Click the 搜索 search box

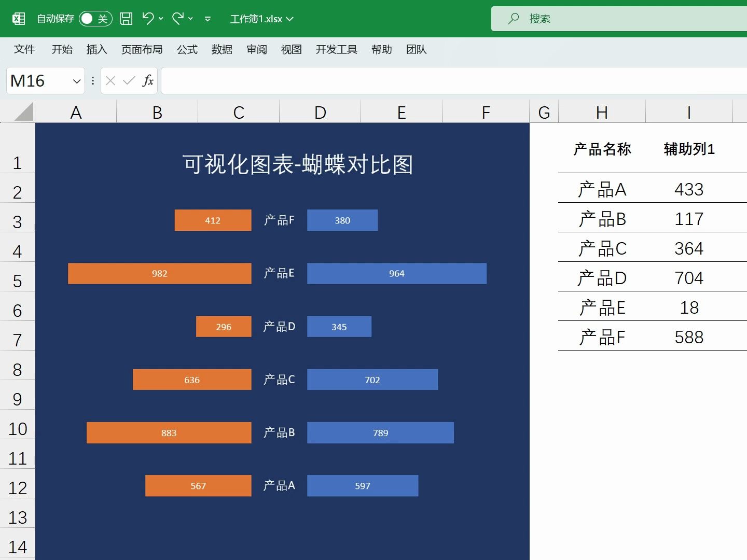pyautogui.click(x=619, y=19)
